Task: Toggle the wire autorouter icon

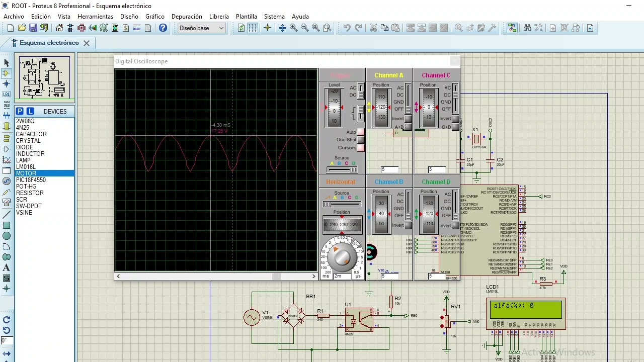Action: tap(512, 28)
